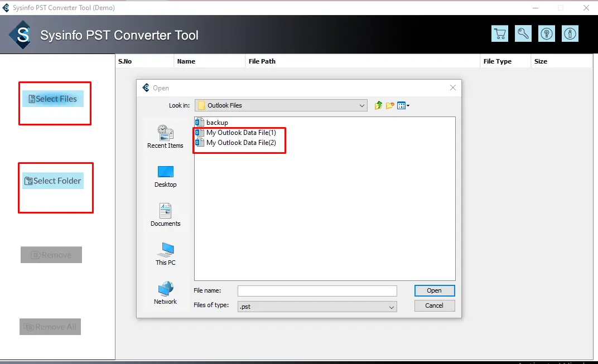Go up one folder level icon
The image size is (598, 364).
378,105
